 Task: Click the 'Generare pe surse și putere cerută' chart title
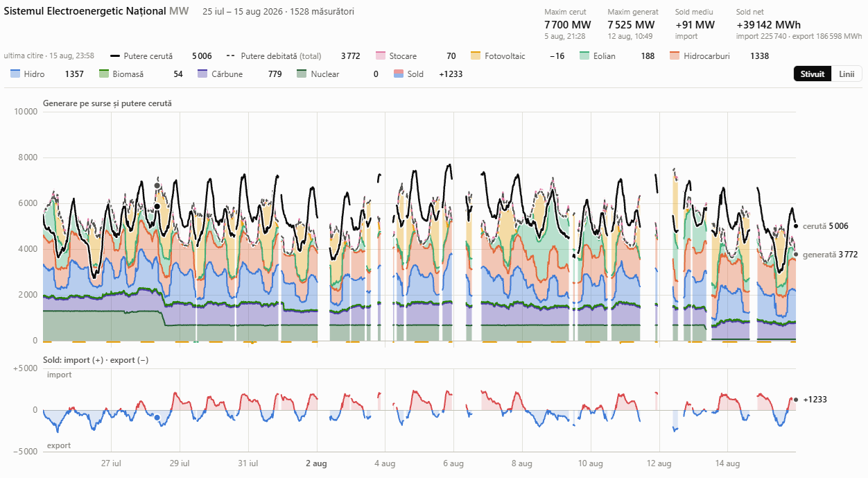coord(107,103)
